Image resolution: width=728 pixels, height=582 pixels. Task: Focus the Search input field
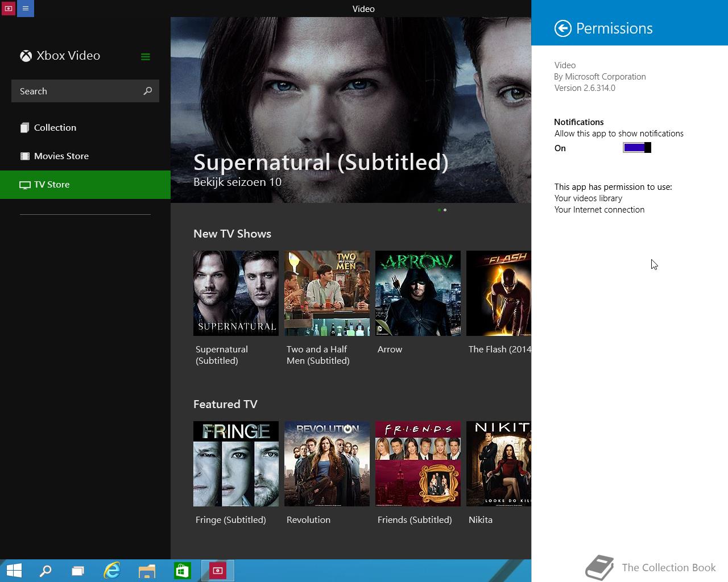click(85, 91)
